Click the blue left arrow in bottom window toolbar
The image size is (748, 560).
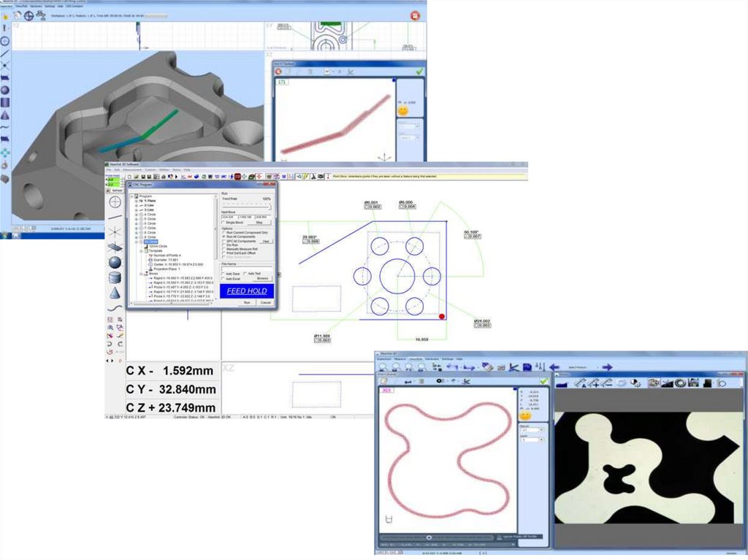coord(554,367)
